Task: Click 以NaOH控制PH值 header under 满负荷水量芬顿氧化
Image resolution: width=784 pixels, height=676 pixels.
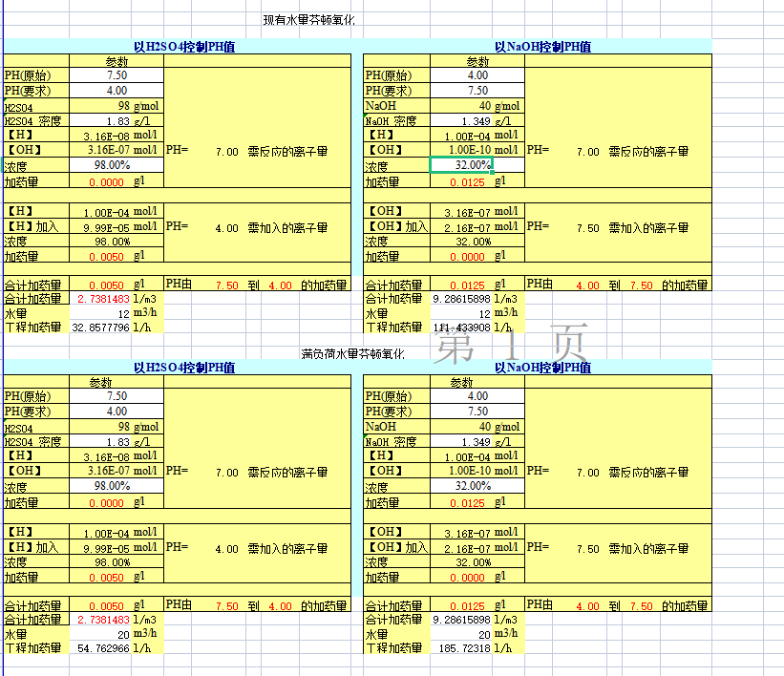Action: (x=543, y=368)
